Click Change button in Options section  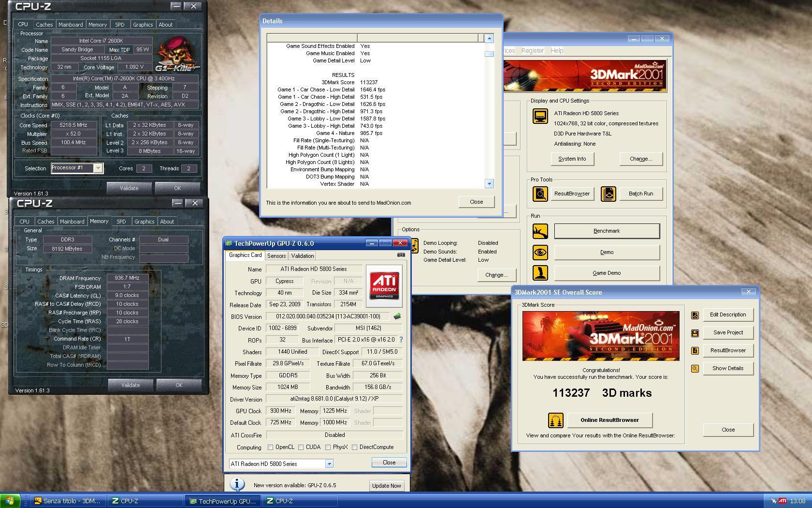(496, 275)
